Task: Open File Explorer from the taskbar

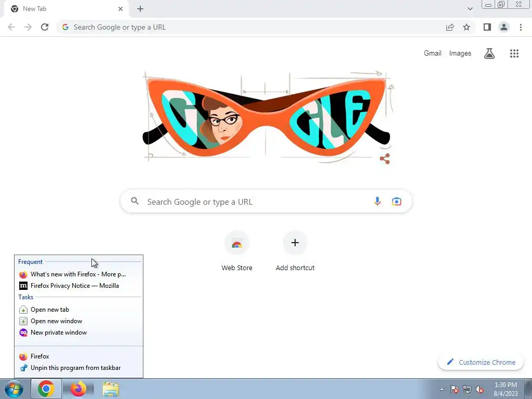Action: tap(111, 389)
